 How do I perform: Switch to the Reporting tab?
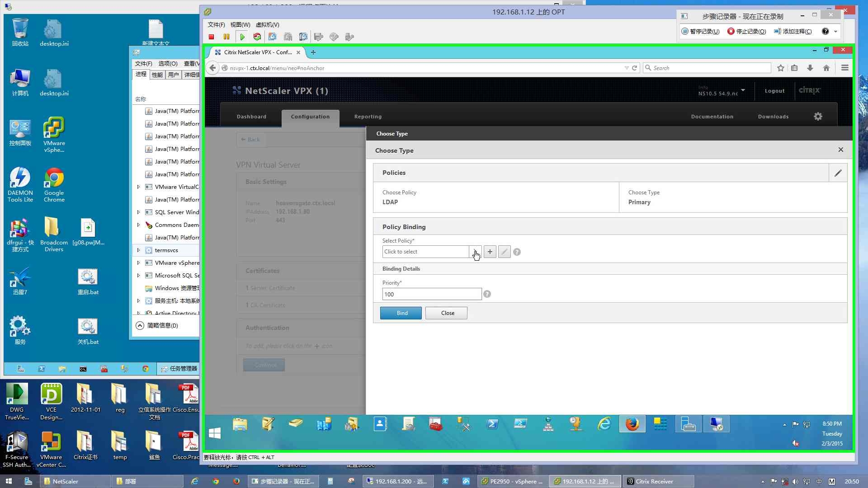pyautogui.click(x=368, y=117)
